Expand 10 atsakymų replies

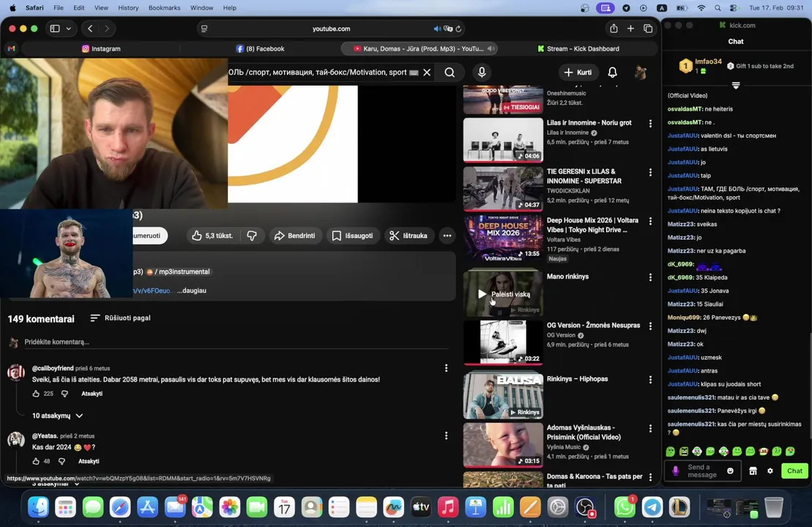tap(58, 416)
